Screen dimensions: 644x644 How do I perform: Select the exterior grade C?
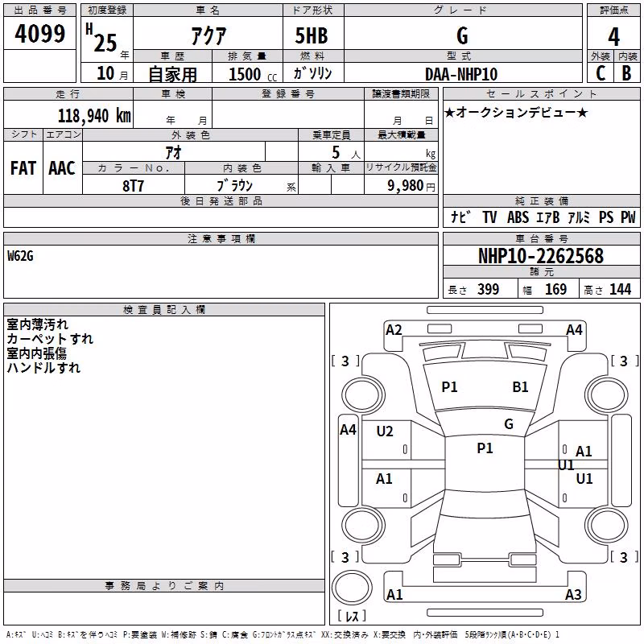[601, 73]
